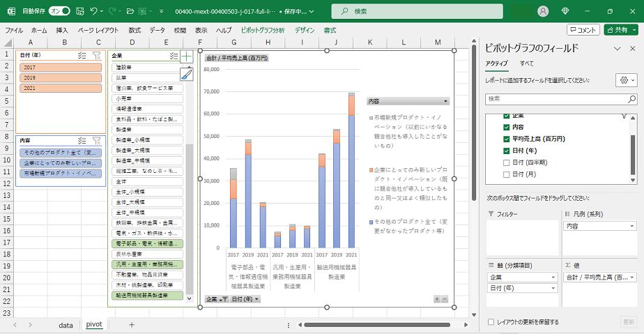The width and height of the screenshot is (644, 334).
Task: Open chart elements plus button
Action: 186,56
